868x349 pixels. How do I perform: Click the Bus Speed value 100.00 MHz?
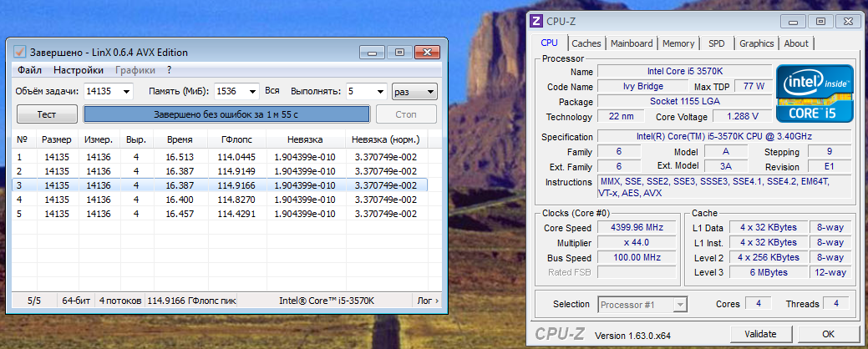tap(637, 257)
